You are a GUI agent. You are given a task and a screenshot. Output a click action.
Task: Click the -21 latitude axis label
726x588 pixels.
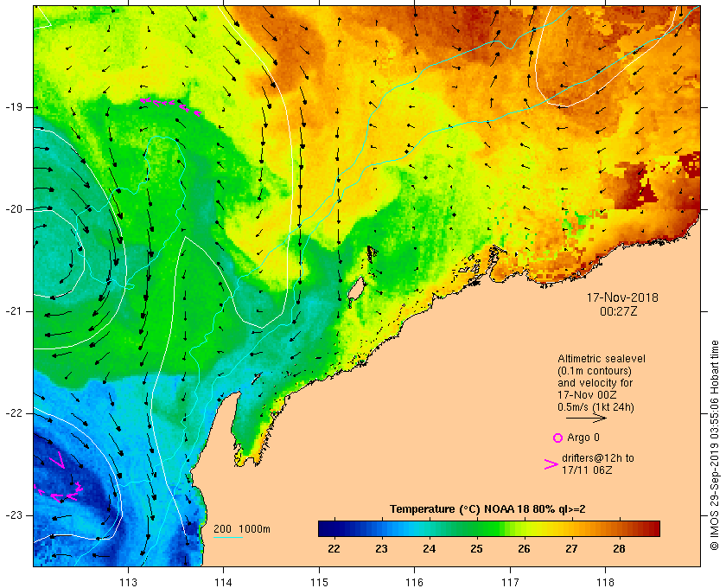[x=14, y=311]
